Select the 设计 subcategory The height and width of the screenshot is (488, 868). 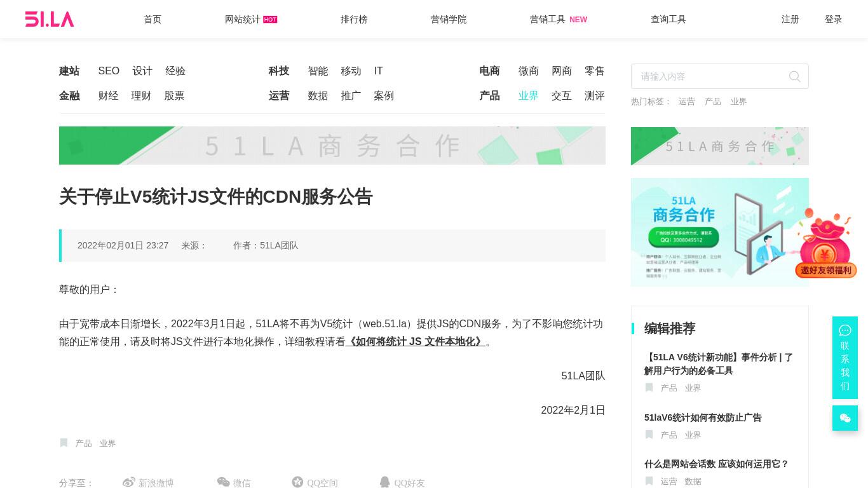click(x=142, y=71)
